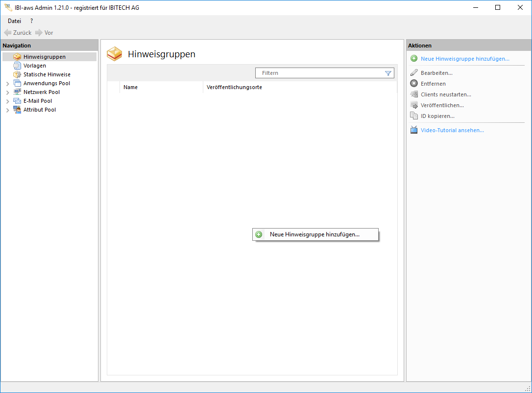Expand the Attribut Pool tree node
This screenshot has height=393, width=532.
tap(8, 110)
